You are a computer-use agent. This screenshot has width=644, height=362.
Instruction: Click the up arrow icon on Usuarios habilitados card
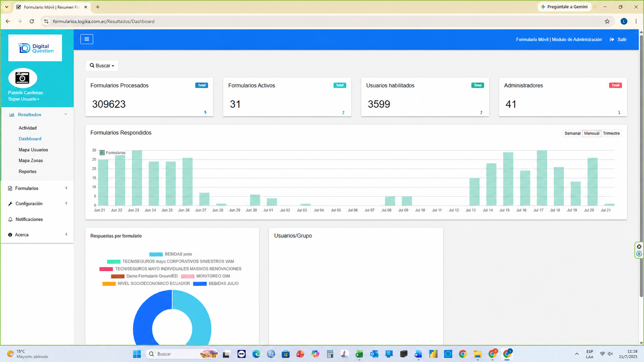click(x=481, y=112)
